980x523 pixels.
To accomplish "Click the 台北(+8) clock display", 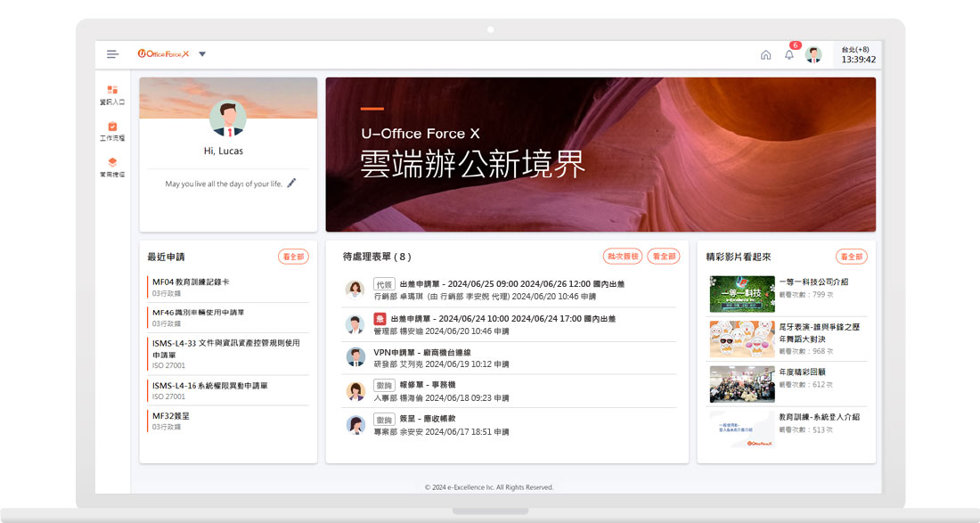I will pyautogui.click(x=858, y=54).
